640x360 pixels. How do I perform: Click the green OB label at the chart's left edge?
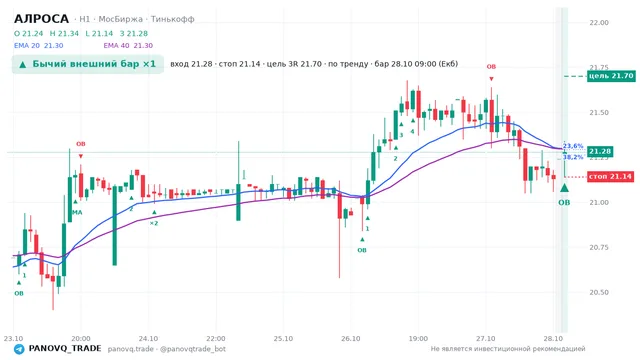coord(19,293)
